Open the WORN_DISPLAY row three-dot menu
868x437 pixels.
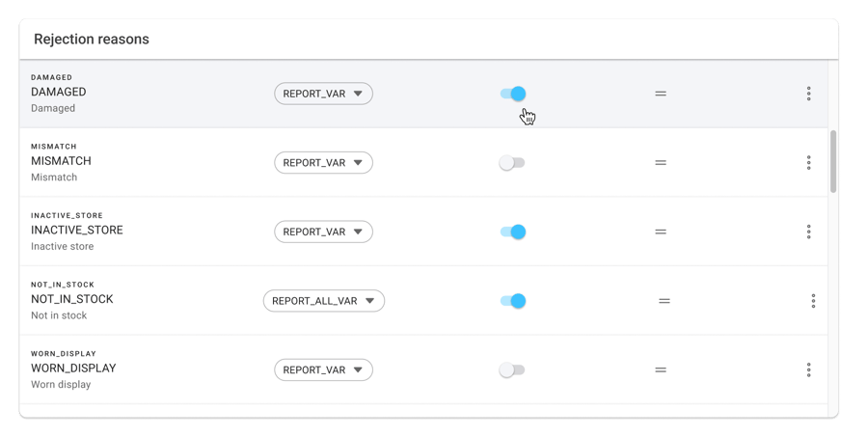pyautogui.click(x=808, y=369)
